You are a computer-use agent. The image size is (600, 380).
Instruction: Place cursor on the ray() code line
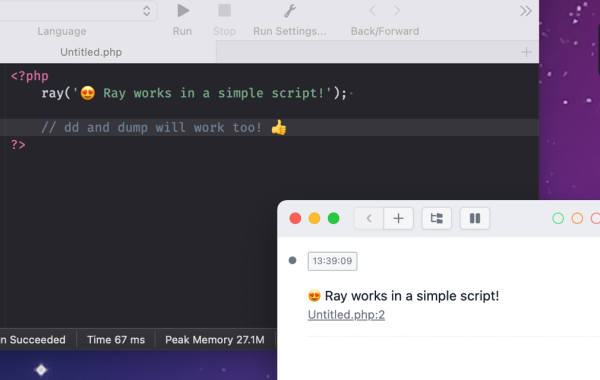click(x=194, y=93)
